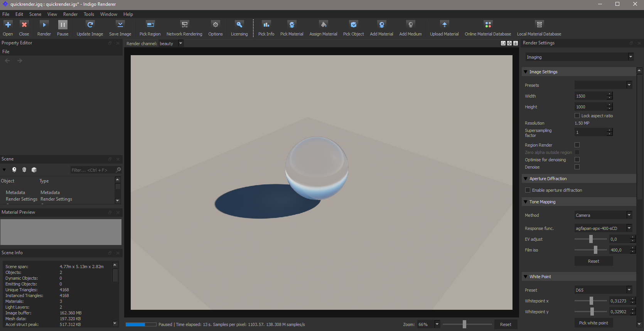
Task: Toggle the Region Render checkbox
Action: 577,145
